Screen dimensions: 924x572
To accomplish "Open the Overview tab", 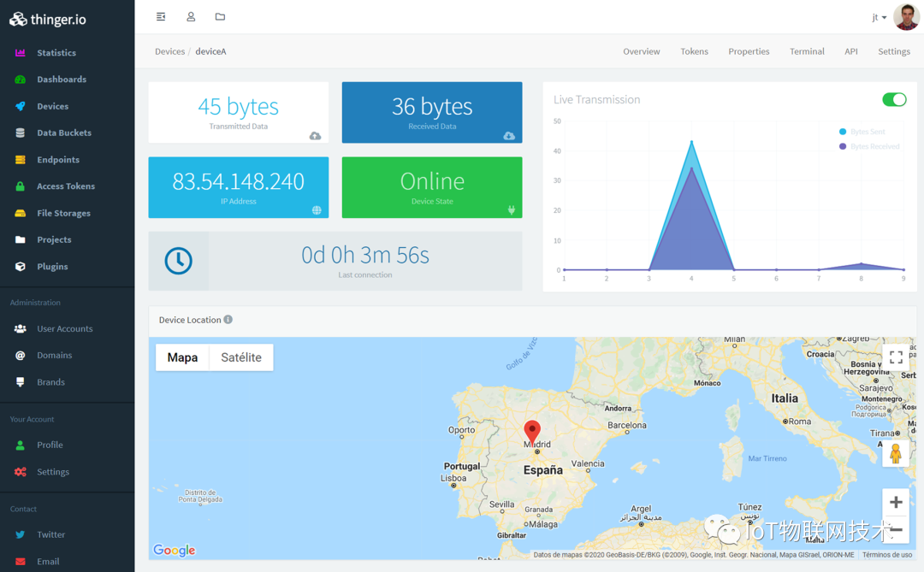I will 641,51.
